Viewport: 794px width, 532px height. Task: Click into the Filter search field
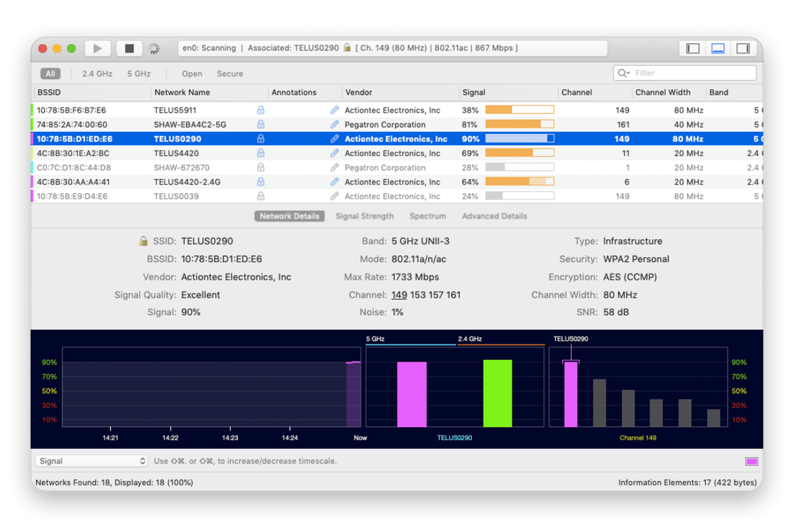692,73
